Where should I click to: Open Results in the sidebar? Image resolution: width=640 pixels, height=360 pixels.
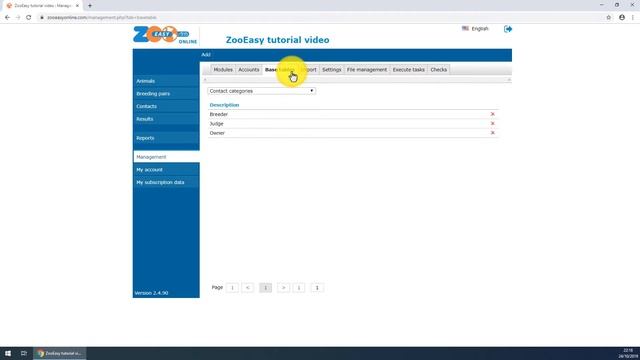coord(166,119)
